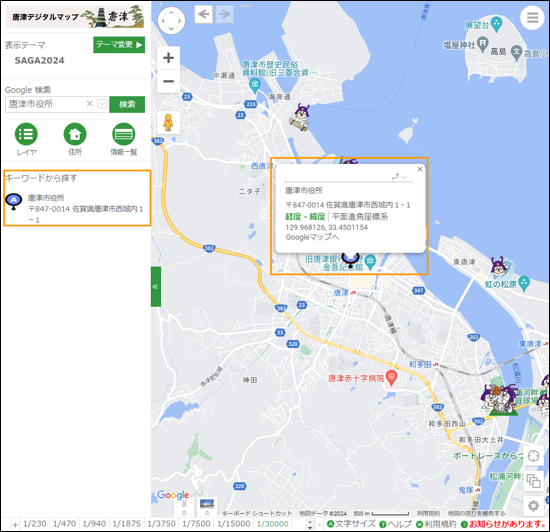Clear the Google search field text
This screenshot has height=532, width=550.
tap(89, 103)
